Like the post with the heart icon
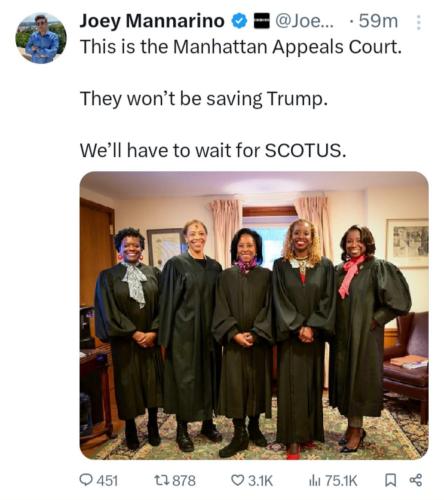Image resolution: width=444 pixels, height=500 pixels. point(238,480)
